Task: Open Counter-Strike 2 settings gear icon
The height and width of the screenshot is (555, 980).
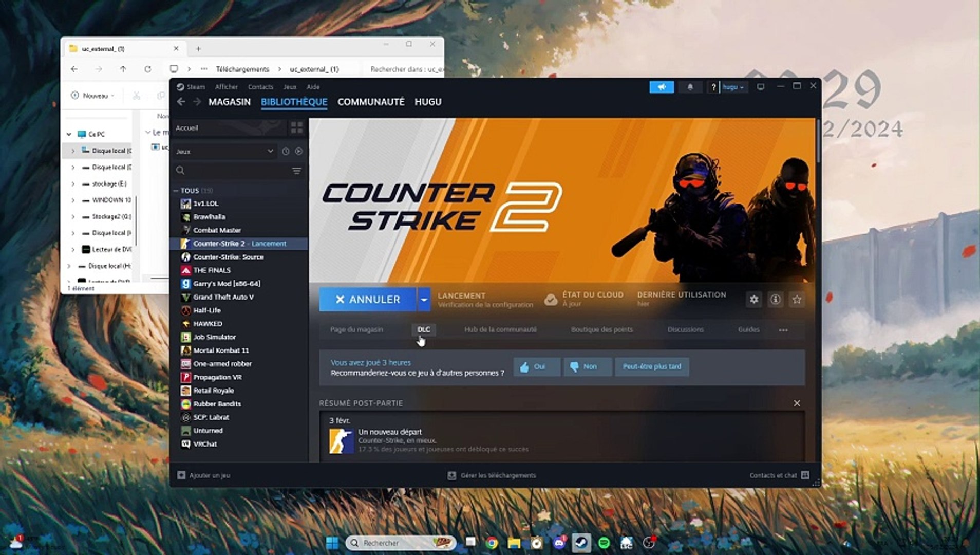Action: [753, 299]
